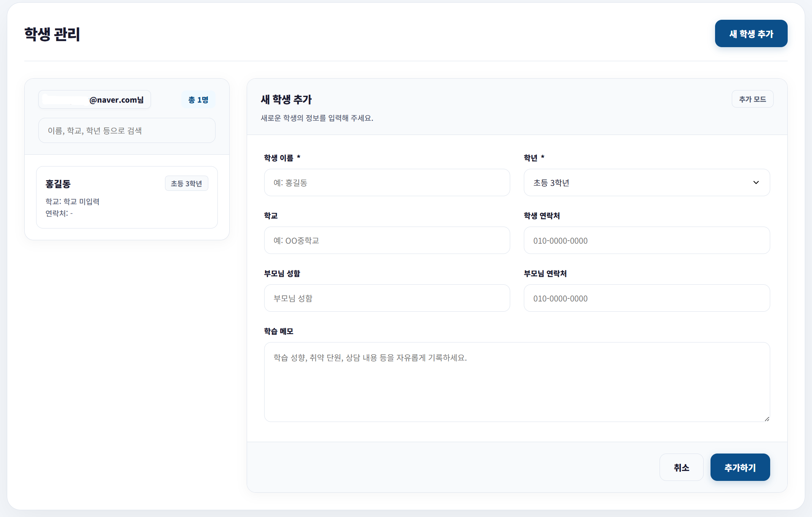Click the '학교' school input field
This screenshot has width=812, height=517.
tap(387, 240)
